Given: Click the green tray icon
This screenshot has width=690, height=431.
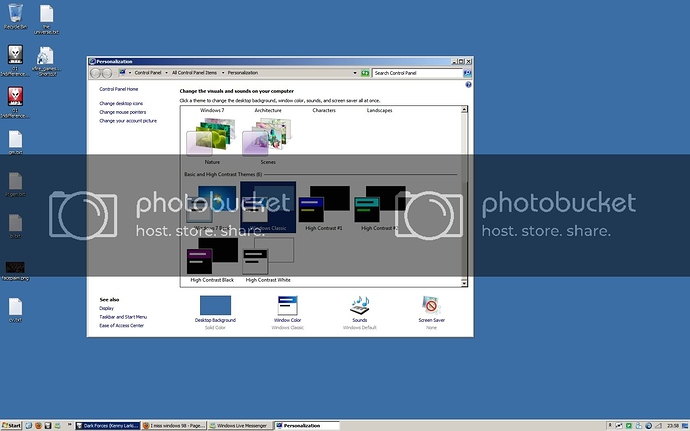Looking at the screenshot, I should [629, 426].
